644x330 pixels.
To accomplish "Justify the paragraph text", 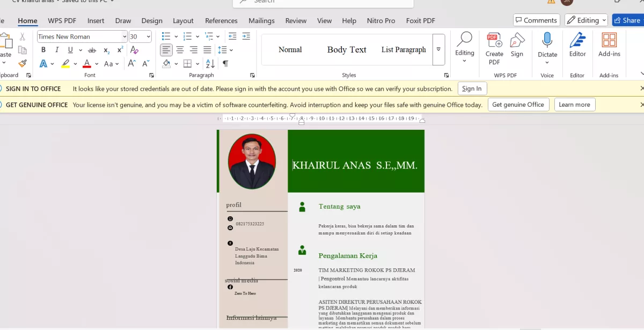I will (x=207, y=50).
